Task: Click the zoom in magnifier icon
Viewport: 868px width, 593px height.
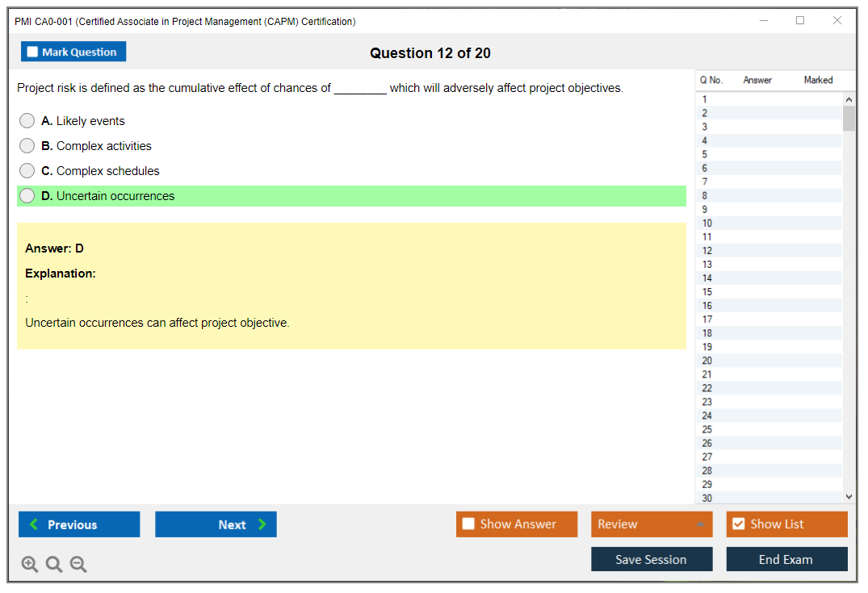Action: [30, 564]
